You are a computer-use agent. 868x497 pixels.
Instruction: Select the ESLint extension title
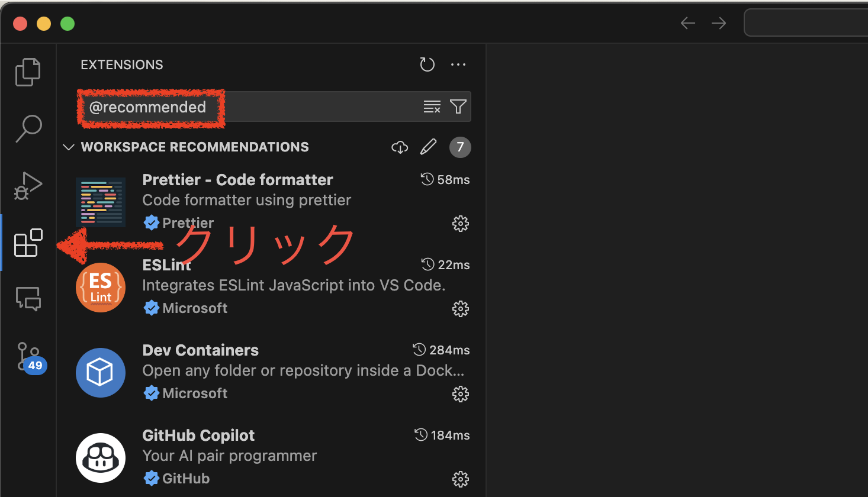point(166,265)
